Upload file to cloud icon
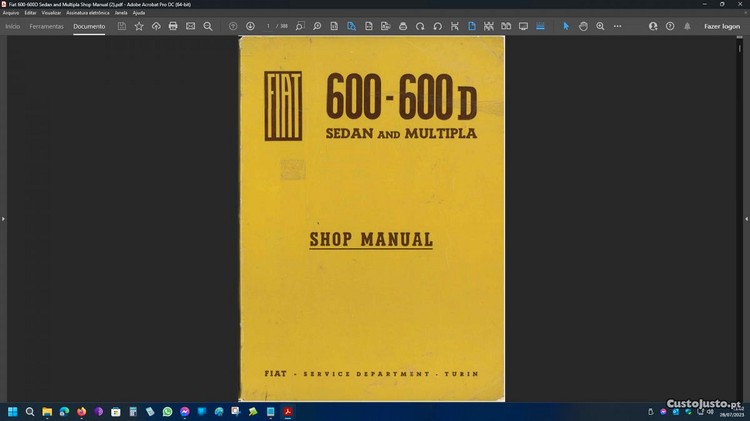The height and width of the screenshot is (421, 750). 156,26
